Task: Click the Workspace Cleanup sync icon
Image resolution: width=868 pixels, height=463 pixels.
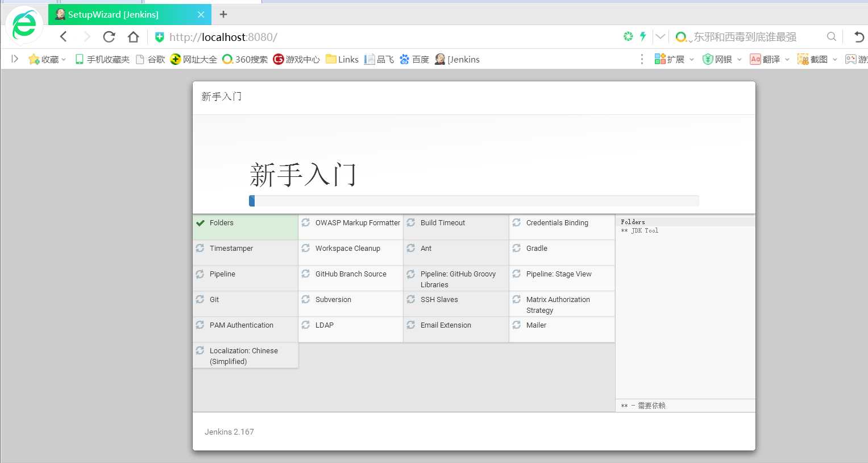Action: tap(306, 248)
